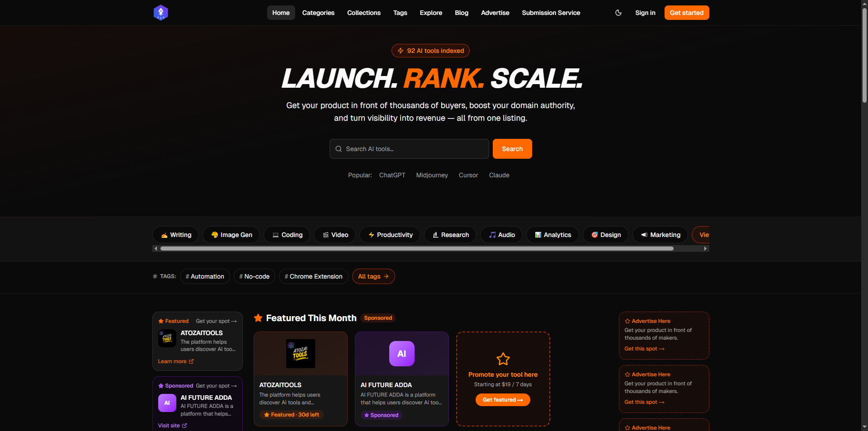Click the Sponsored badge next to Featured This Month
This screenshot has width=868, height=431.
click(x=378, y=318)
